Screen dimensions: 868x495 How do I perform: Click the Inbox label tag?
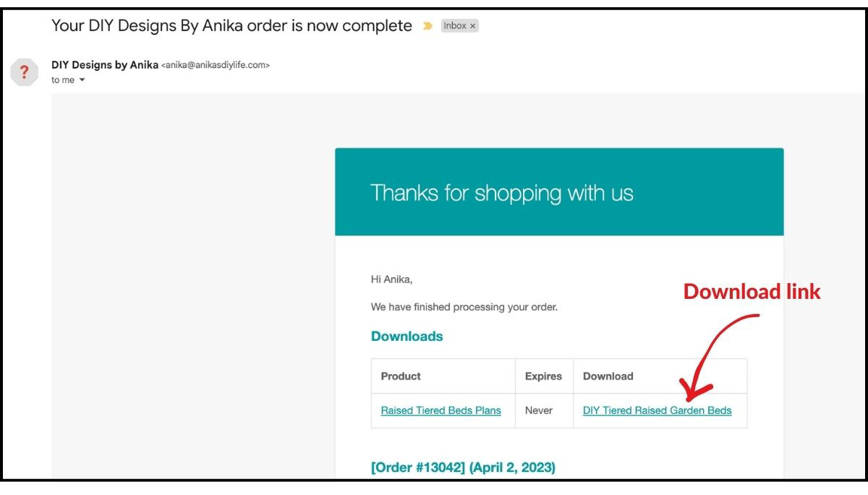455,26
